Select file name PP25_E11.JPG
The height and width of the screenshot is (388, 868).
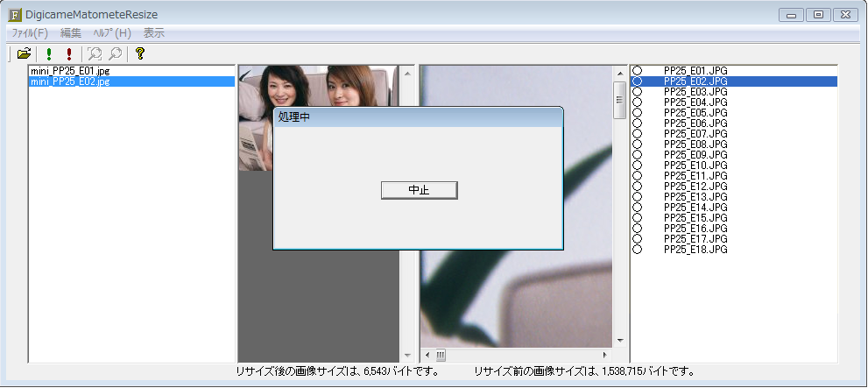click(695, 176)
